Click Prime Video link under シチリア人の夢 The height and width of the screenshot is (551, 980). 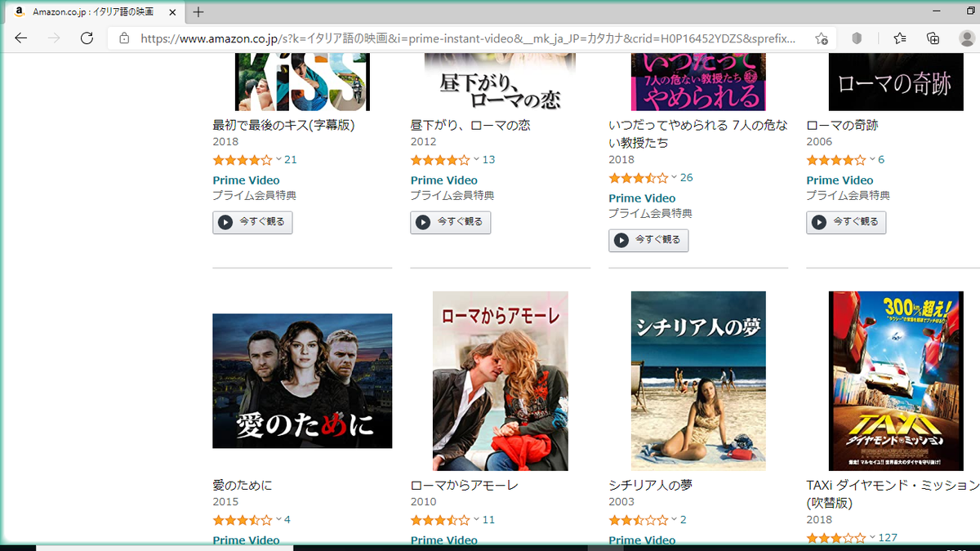point(642,540)
